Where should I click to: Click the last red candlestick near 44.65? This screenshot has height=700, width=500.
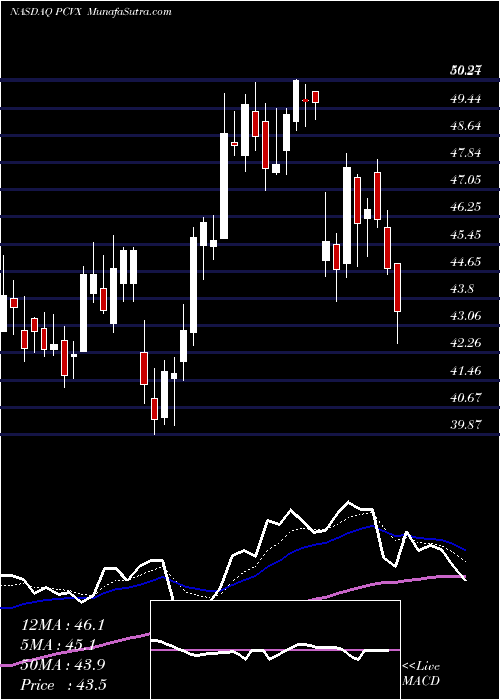pos(398,287)
